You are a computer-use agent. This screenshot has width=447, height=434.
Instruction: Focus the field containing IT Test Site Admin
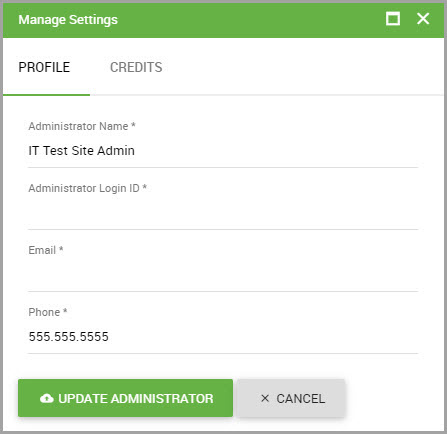223,151
